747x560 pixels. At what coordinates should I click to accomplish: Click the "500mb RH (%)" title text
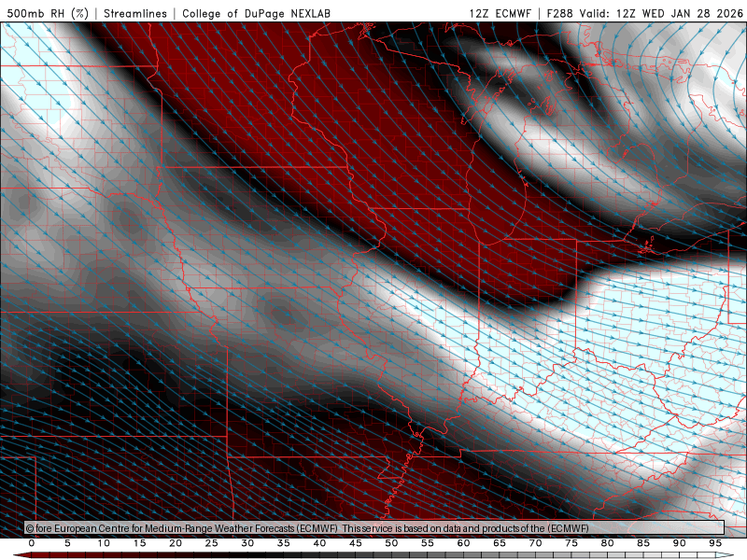point(48,13)
